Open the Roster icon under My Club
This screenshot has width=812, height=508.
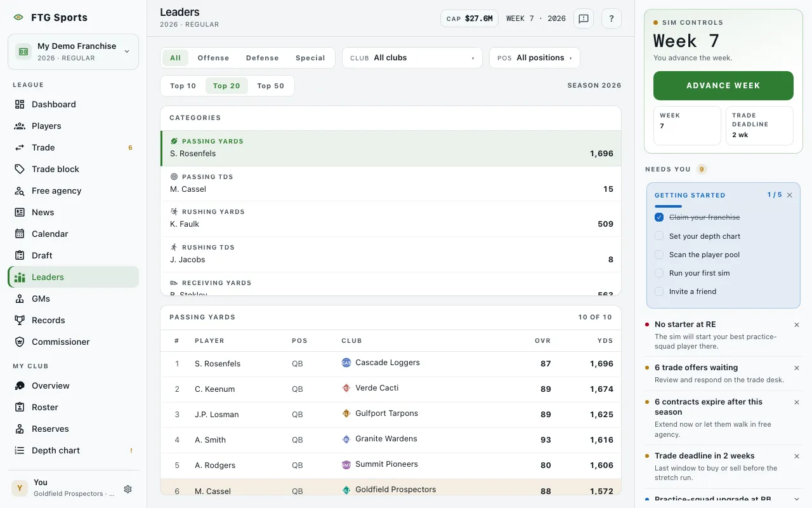point(20,407)
